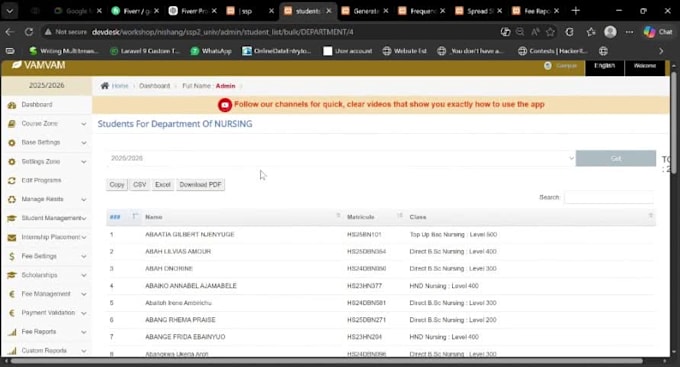Switch to the Fee Report browser tab

point(536,11)
